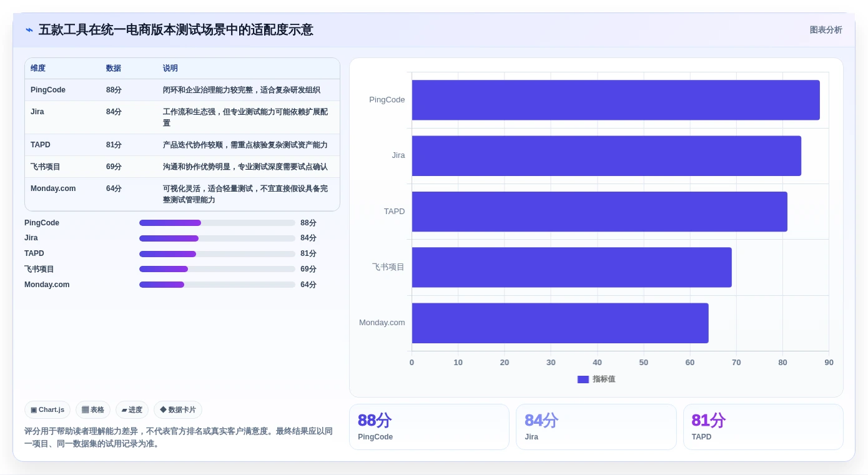868x475 pixels.
Task: Click the 90 x-axis tick label
Action: tap(829, 363)
